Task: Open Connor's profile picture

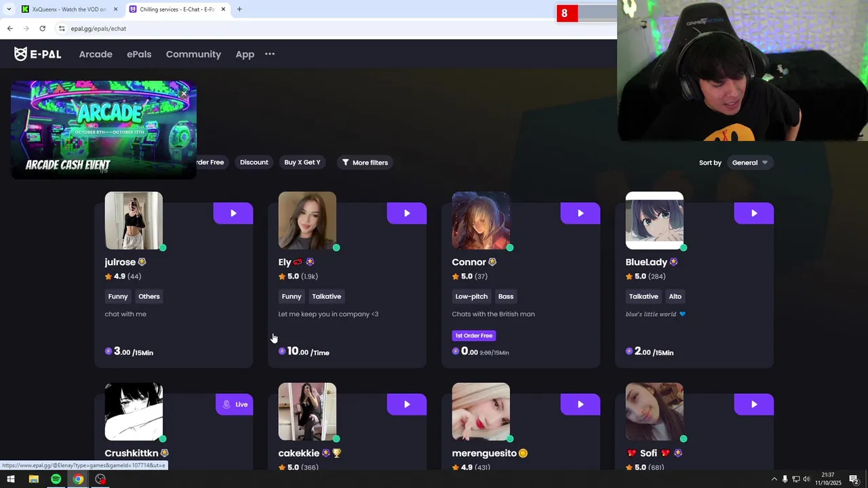Action: [x=481, y=220]
